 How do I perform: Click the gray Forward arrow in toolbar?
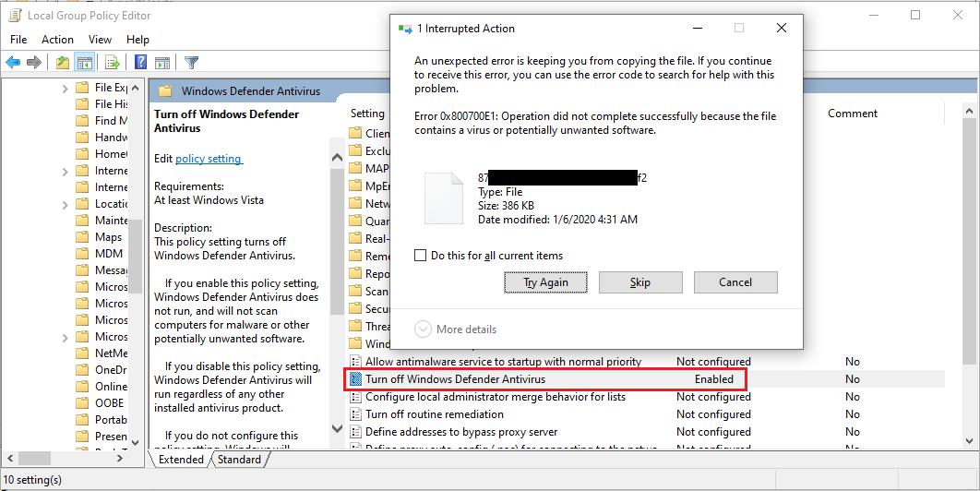(34, 62)
